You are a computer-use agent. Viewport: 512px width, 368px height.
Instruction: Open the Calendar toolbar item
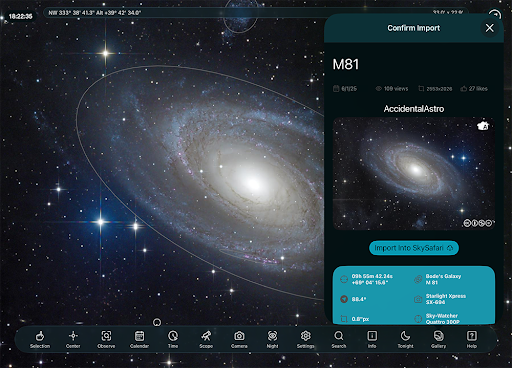pos(139,339)
